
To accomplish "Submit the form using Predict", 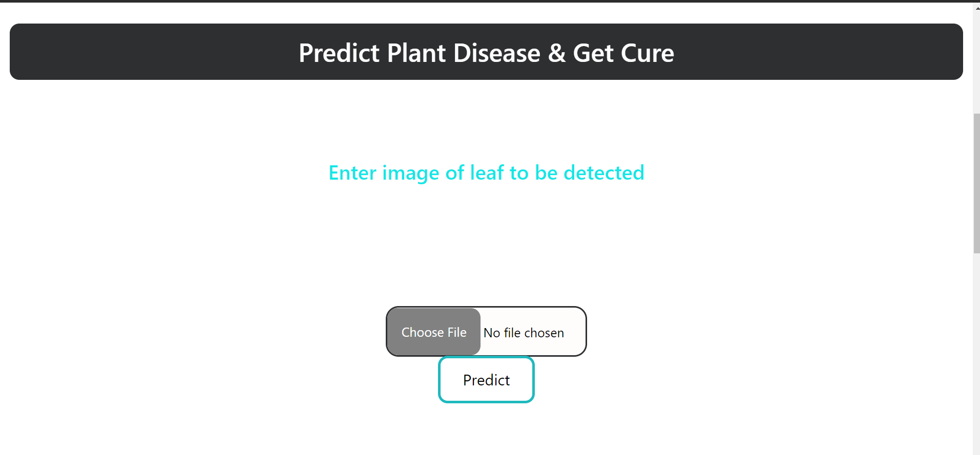I will 486,379.
